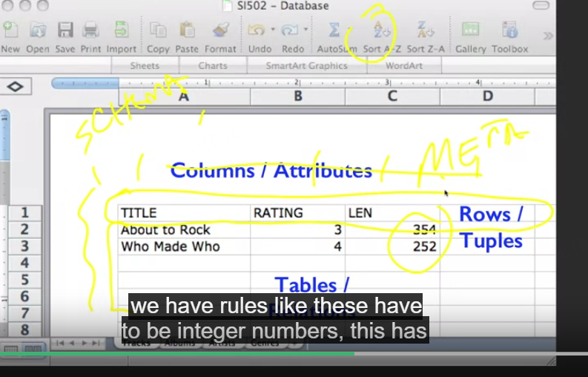Switch to Normal view button
The height and width of the screenshot is (377, 588).
(11, 349)
